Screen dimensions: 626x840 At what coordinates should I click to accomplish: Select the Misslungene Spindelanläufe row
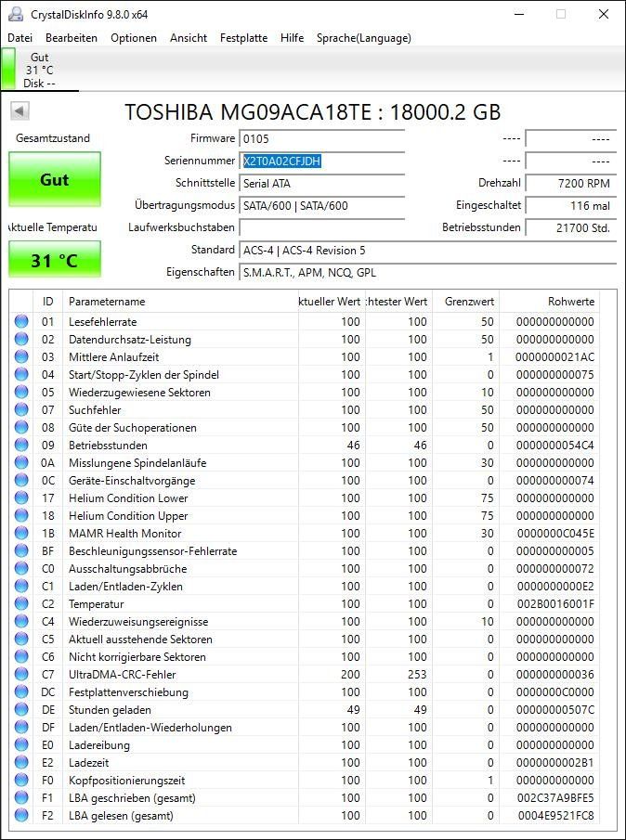click(305, 463)
